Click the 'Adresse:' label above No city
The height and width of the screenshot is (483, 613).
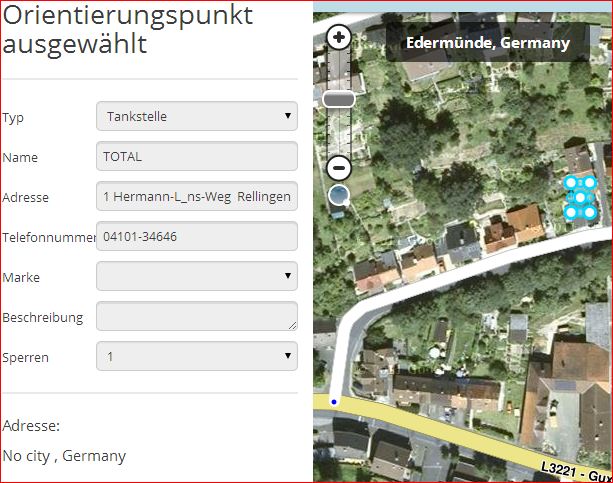[31, 426]
